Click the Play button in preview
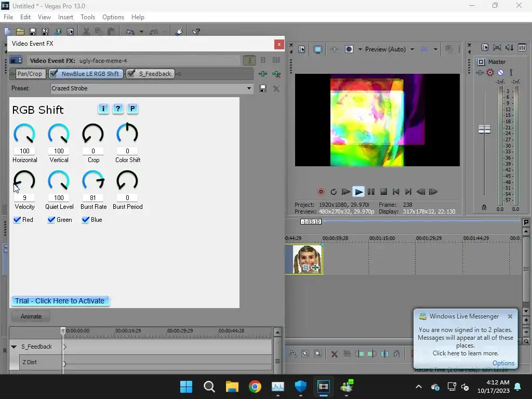 pos(358,192)
